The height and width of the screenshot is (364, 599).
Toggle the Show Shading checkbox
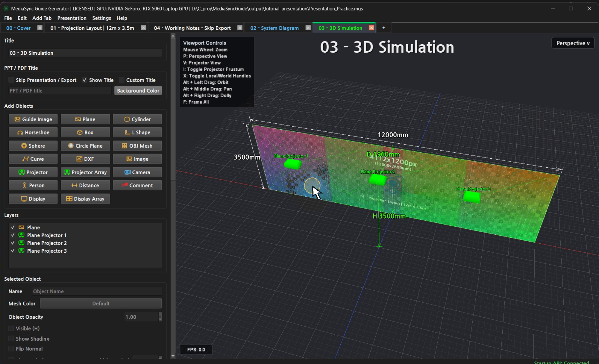click(x=11, y=339)
